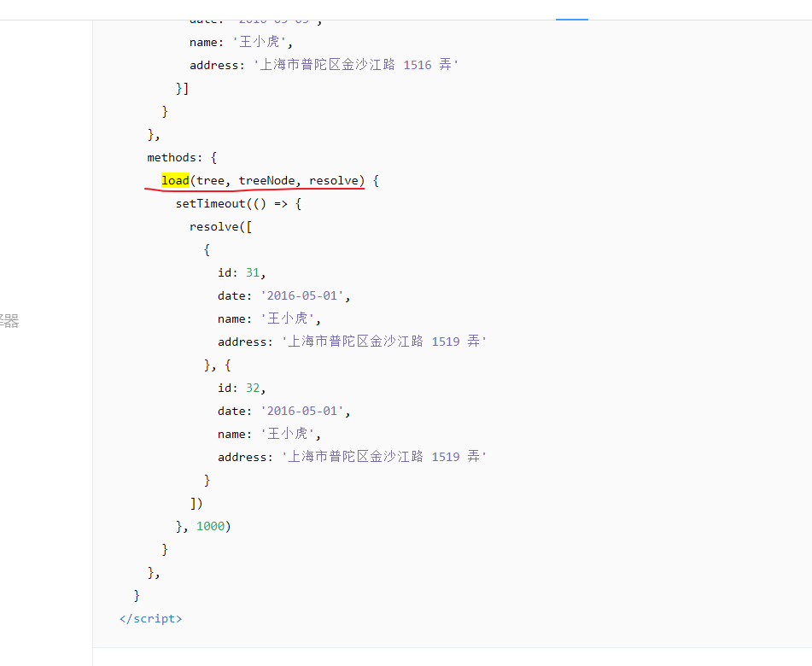812x666 pixels.
Task: Click the scrollbar on the right edge
Action: (808, 333)
